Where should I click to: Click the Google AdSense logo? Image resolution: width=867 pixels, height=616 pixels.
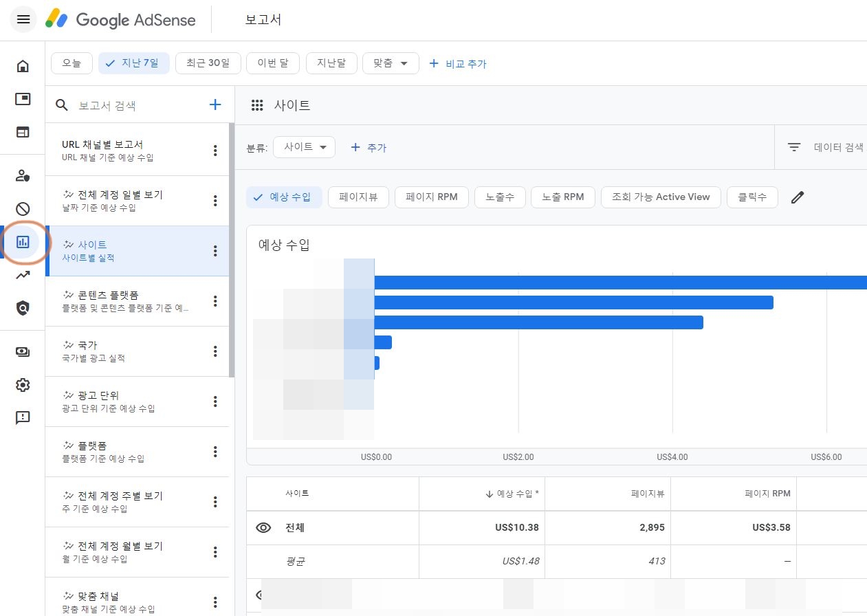point(120,19)
